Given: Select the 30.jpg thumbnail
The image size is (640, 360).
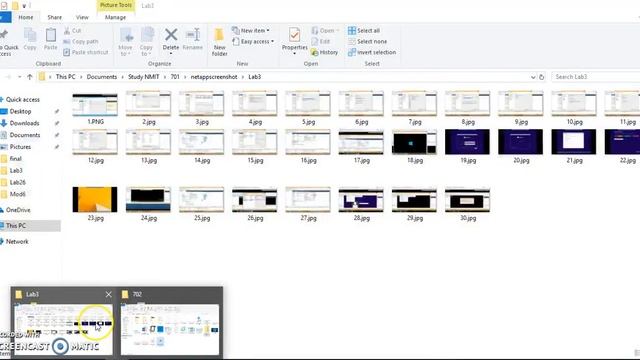Looking at the screenshot, I should pos(467,200).
